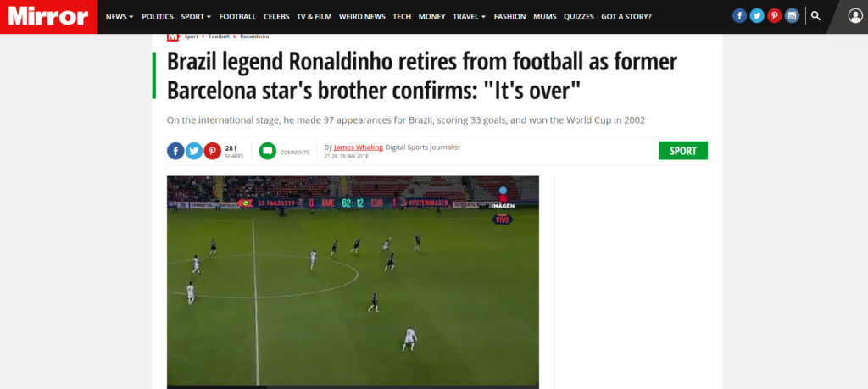Viewport: 868px width, 389px height.
Task: Open author James Whaling's profile link
Action: point(359,147)
